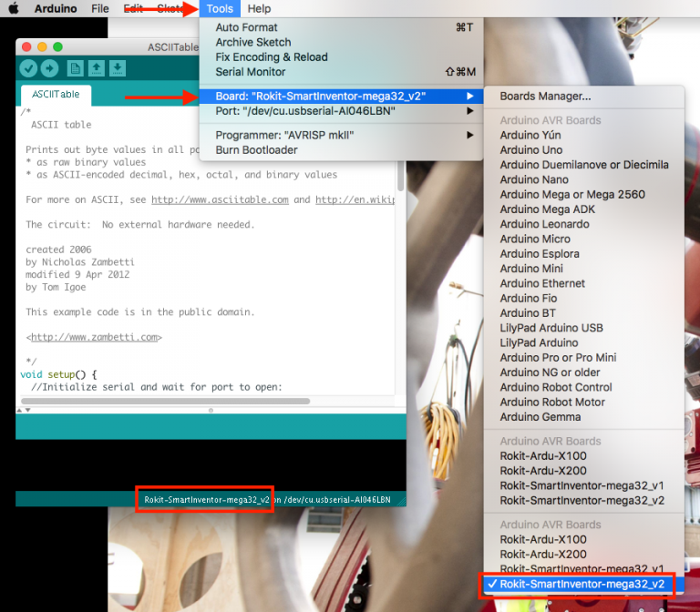Image resolution: width=700 pixels, height=612 pixels.
Task: Open the Help menu
Action: (259, 9)
